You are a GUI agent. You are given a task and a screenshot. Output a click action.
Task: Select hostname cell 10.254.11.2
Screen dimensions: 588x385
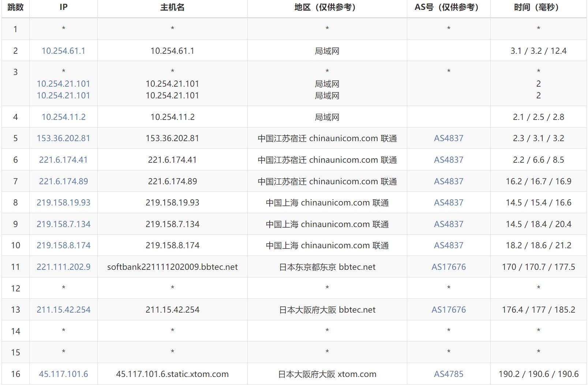172,117
